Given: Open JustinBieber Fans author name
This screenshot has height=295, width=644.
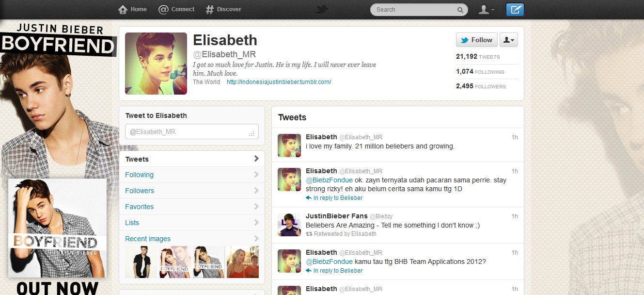Looking at the screenshot, I should point(337,216).
